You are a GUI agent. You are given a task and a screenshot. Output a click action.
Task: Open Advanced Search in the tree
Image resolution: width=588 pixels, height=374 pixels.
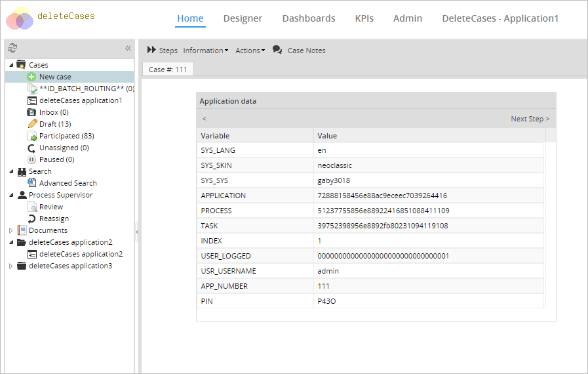pos(68,183)
